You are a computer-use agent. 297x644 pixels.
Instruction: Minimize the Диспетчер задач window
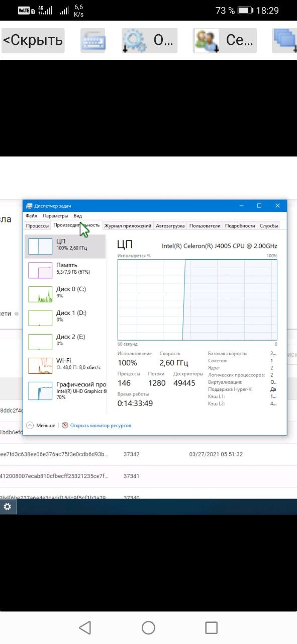coord(241,206)
